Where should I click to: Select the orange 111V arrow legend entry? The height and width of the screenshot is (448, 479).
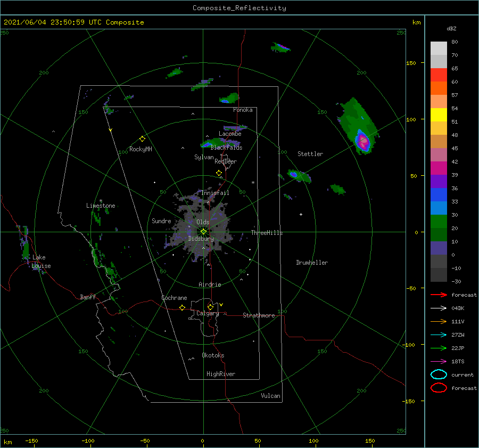pos(439,321)
